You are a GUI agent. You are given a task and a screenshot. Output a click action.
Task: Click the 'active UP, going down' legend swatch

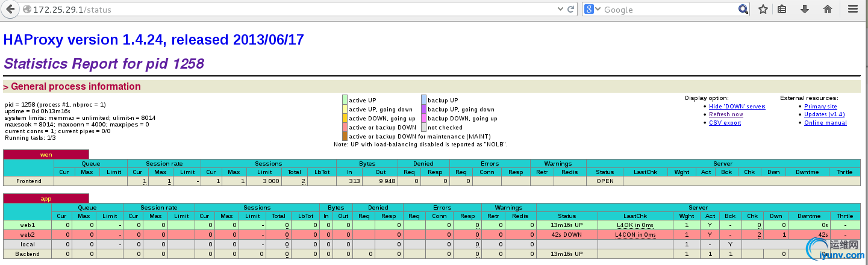point(345,109)
